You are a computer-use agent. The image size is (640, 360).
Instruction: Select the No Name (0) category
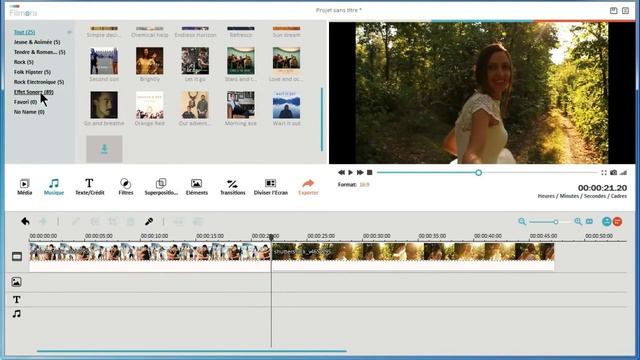[x=29, y=112]
